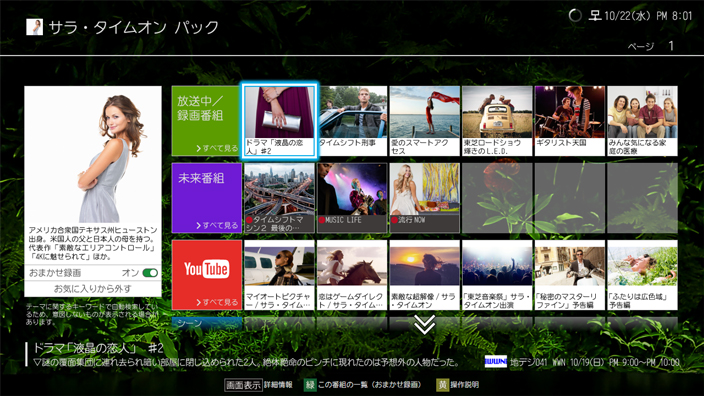
Task: Open the 未来番組 category tile
Action: [207, 198]
